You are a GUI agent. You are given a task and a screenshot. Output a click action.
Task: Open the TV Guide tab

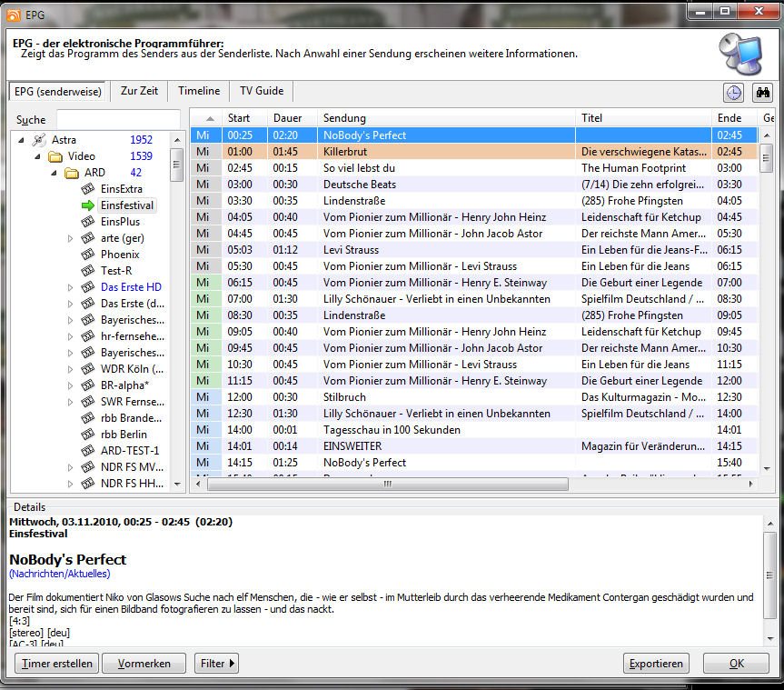click(x=261, y=91)
